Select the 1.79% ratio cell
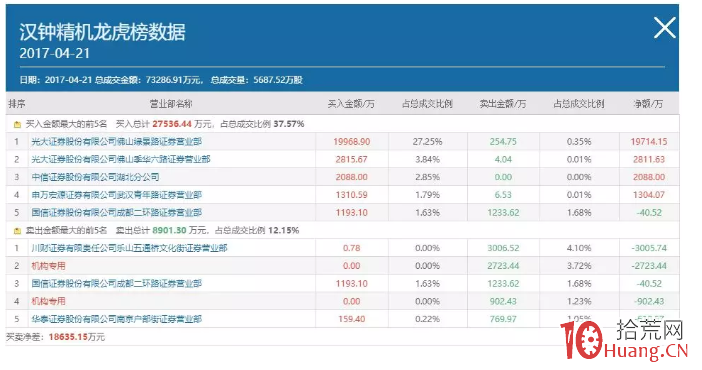This screenshot has width=702, height=370. click(428, 195)
